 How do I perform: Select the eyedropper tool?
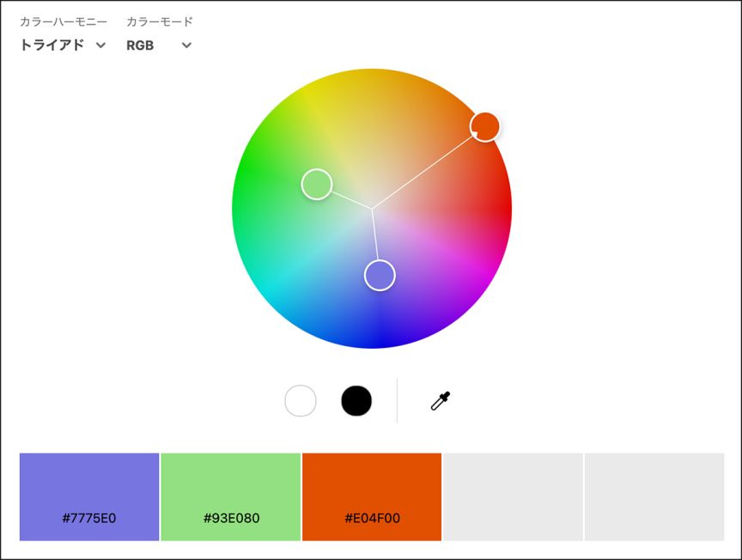[x=441, y=401]
